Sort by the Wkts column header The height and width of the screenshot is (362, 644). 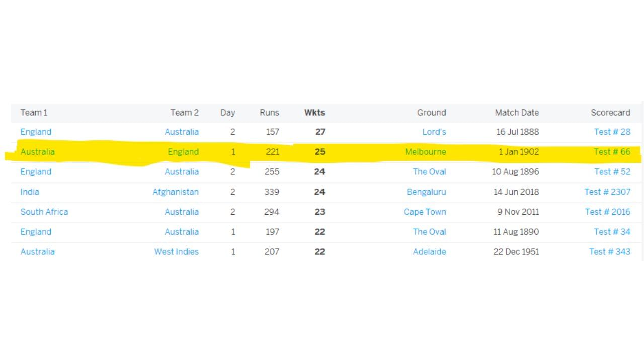(x=314, y=113)
